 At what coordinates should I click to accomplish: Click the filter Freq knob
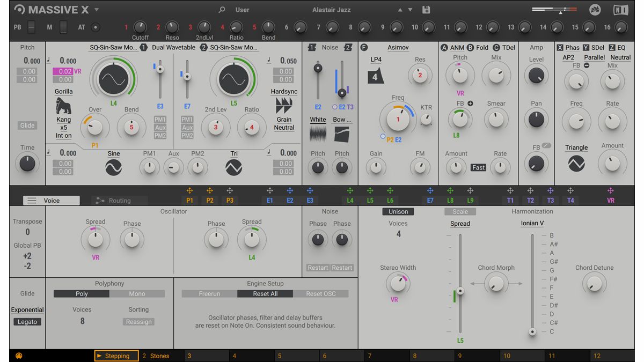(398, 120)
